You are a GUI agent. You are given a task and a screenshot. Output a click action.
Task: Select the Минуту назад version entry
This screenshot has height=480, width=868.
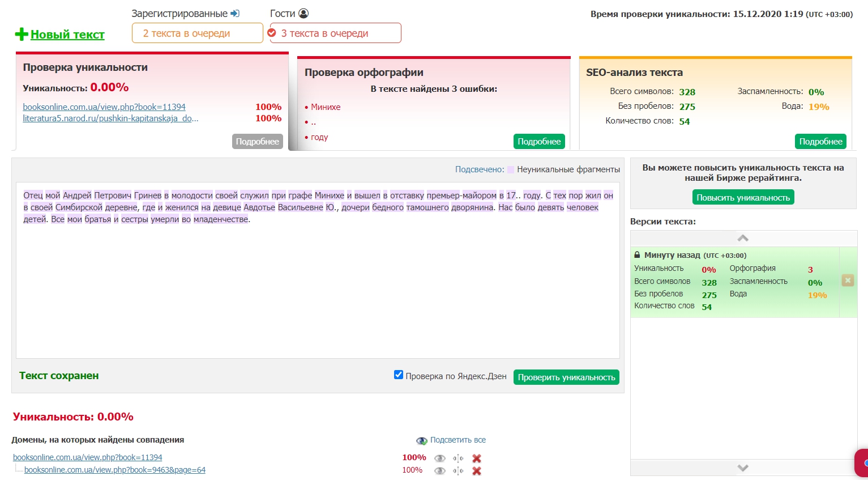[x=735, y=282]
